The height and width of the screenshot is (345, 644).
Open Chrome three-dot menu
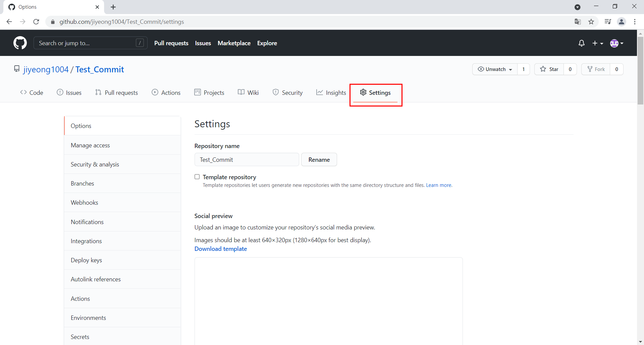(x=635, y=22)
